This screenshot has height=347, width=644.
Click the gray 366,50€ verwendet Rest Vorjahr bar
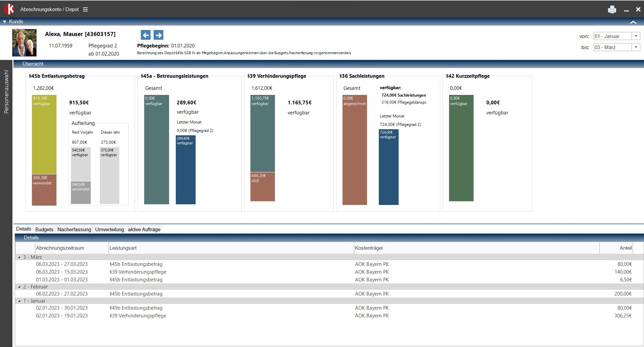tap(81, 193)
